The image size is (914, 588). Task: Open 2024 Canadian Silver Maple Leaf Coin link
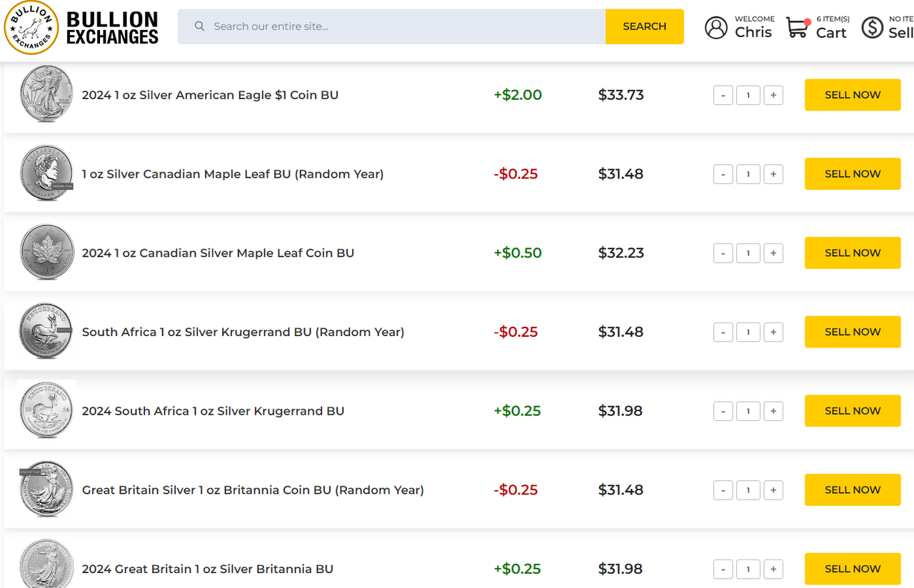click(218, 253)
